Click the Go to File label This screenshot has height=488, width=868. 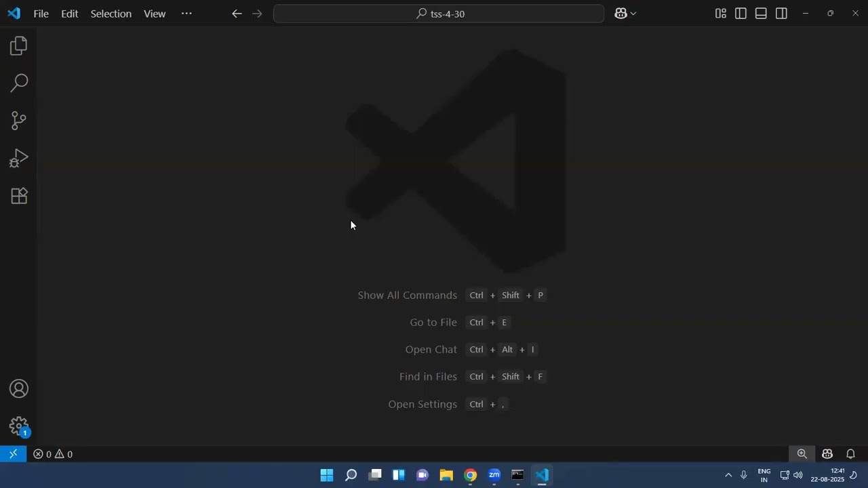[433, 323]
